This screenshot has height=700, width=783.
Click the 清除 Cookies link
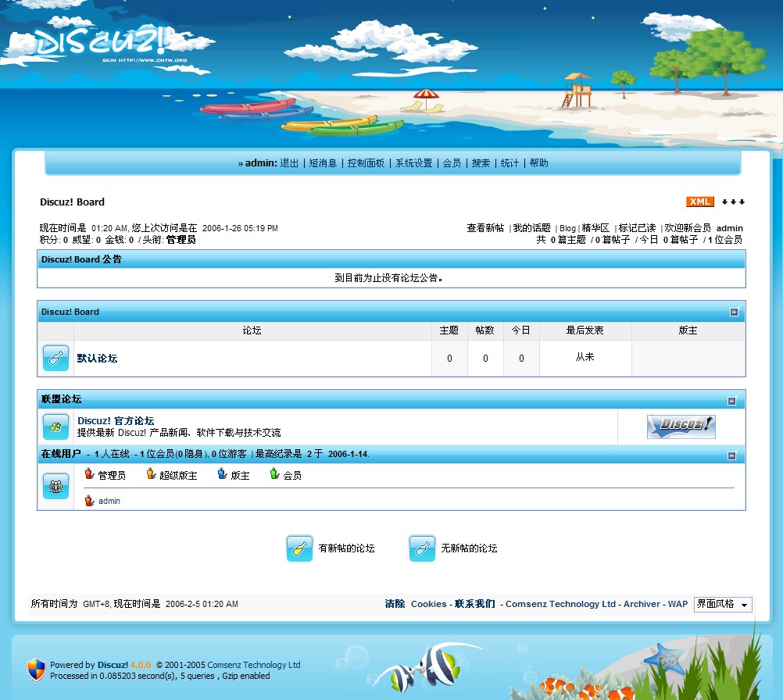tap(416, 604)
